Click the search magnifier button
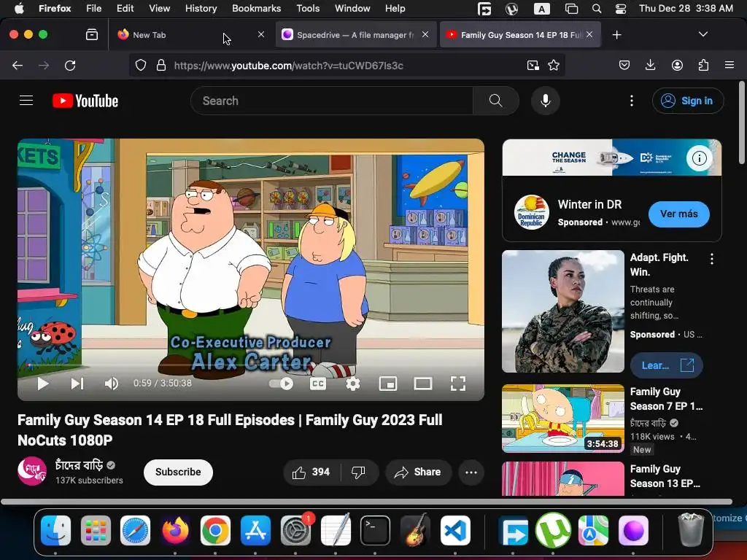This screenshot has height=560, width=747. (x=495, y=101)
